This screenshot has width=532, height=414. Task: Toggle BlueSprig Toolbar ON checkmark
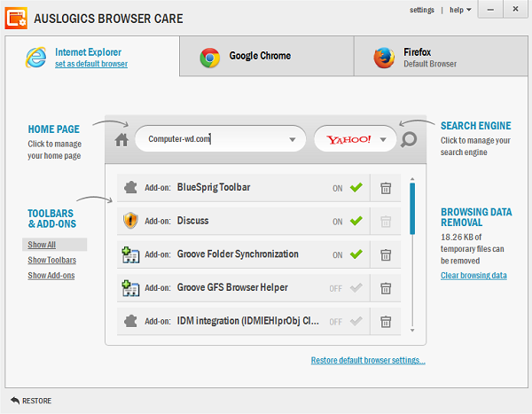click(356, 187)
